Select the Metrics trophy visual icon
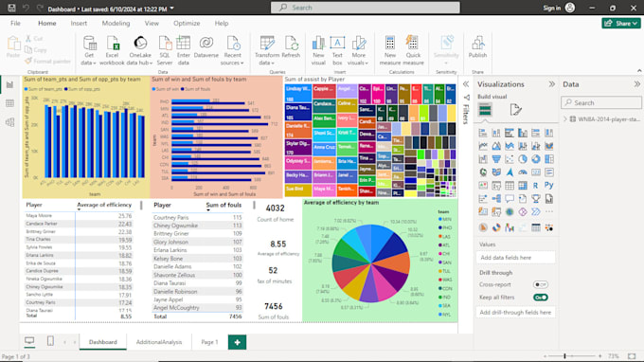This screenshot has width=644, height=362. coord(536,199)
